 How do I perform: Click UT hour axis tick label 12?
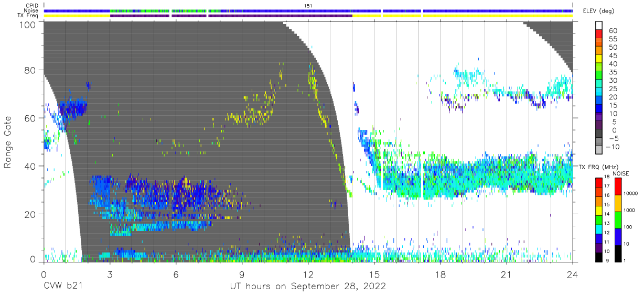pyautogui.click(x=308, y=274)
